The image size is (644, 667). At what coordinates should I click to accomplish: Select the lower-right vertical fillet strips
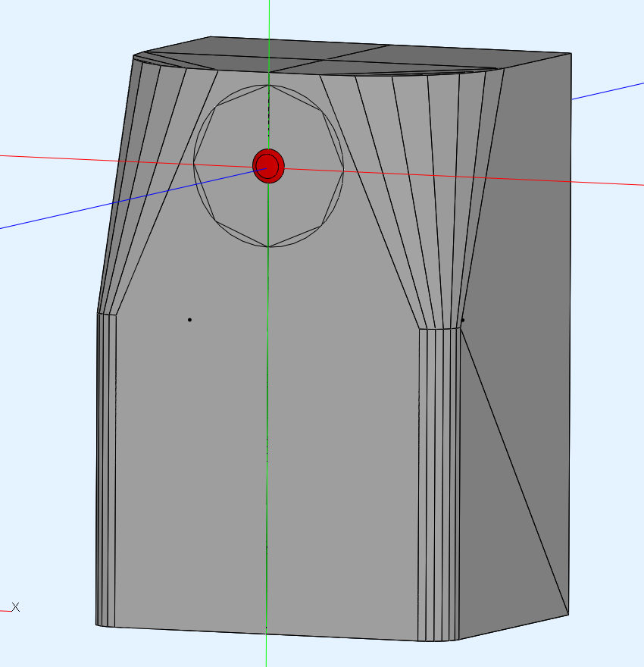tap(440, 485)
